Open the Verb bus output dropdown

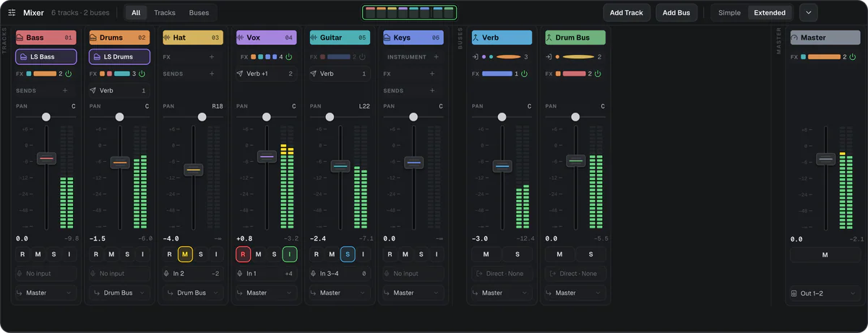point(502,293)
